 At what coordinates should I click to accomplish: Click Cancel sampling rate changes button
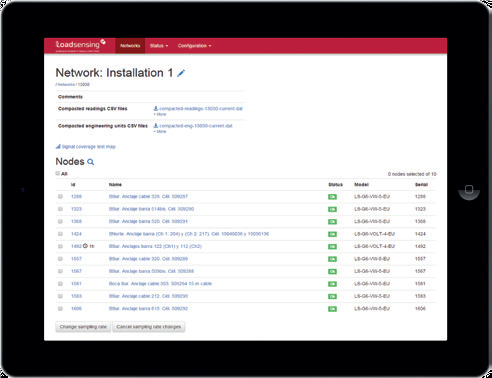(x=149, y=327)
